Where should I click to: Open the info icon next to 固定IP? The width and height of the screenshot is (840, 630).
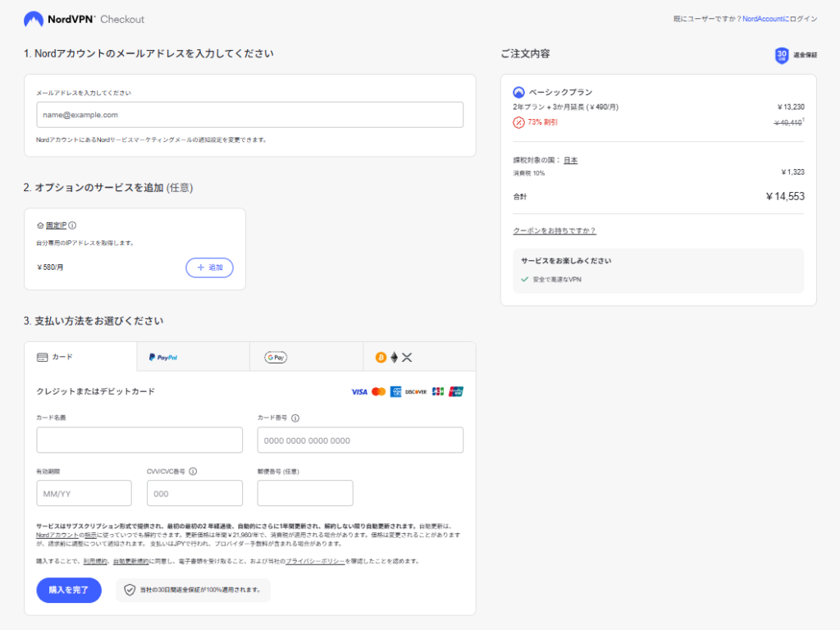pos(74,224)
